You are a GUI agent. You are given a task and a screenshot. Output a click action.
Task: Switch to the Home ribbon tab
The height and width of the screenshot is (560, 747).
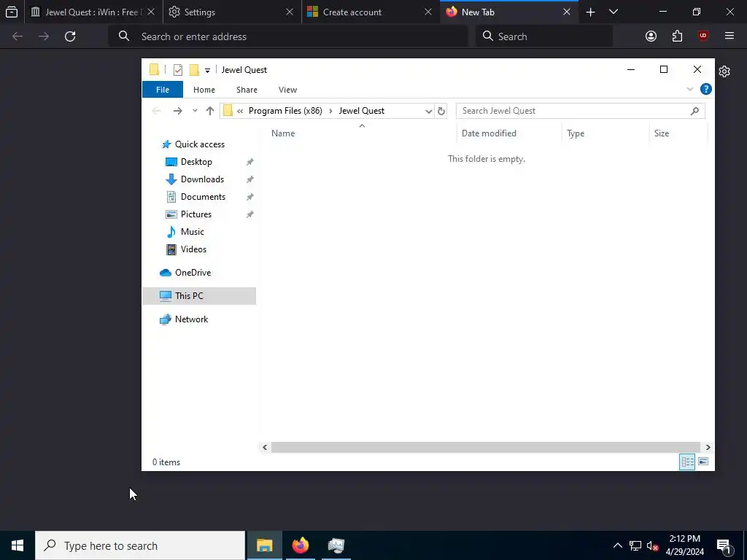pyautogui.click(x=204, y=90)
